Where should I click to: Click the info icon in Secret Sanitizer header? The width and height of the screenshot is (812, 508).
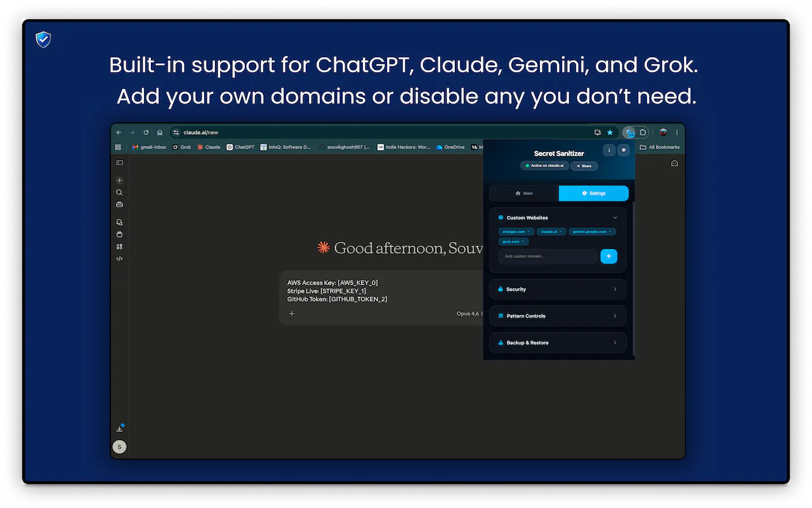click(x=609, y=150)
